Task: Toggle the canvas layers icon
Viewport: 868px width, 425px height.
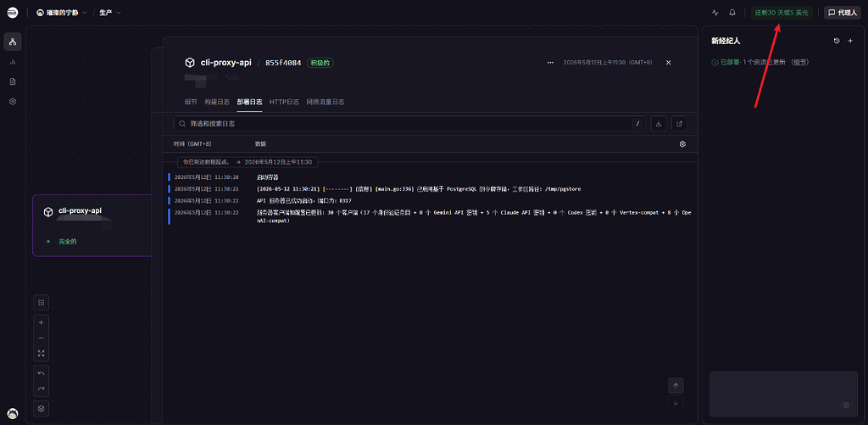Action: coord(41,408)
